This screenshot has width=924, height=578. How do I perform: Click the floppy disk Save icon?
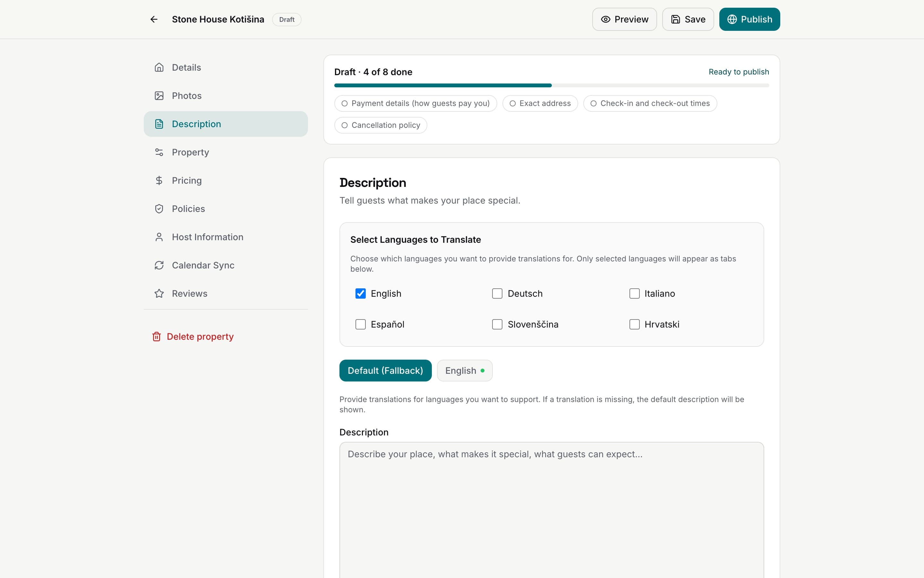[x=675, y=19]
